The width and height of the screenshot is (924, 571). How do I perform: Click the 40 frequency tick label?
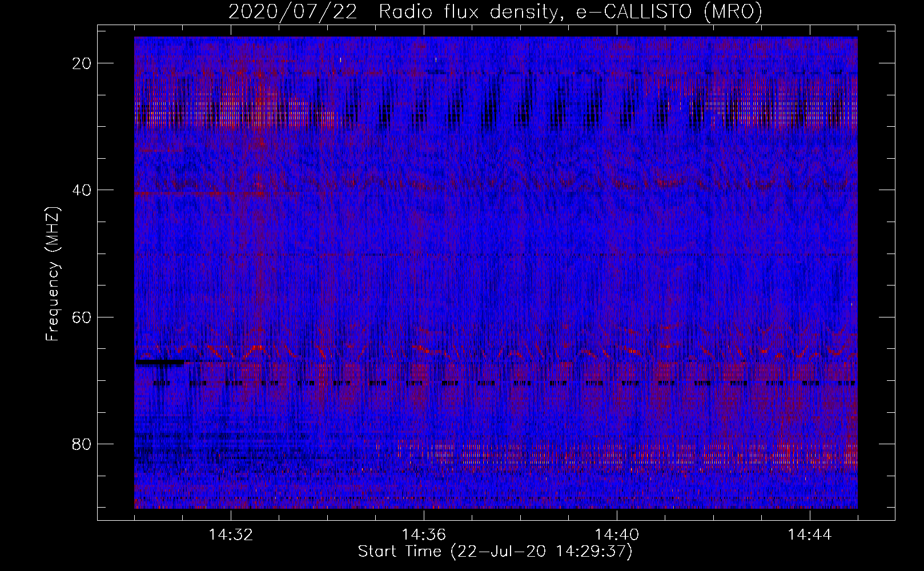click(x=82, y=190)
